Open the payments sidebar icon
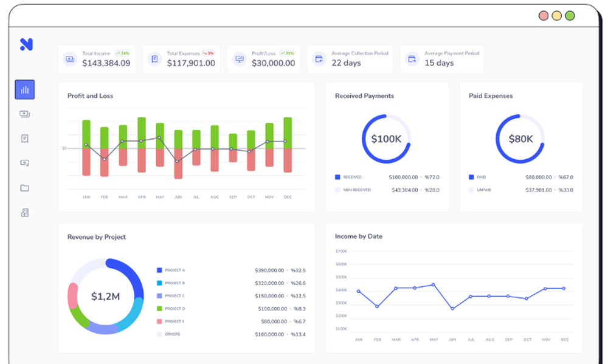The width and height of the screenshot is (608, 364). [x=24, y=114]
